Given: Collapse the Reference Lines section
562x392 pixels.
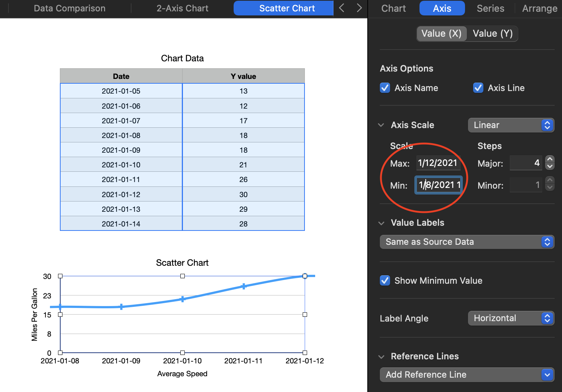Looking at the screenshot, I should pos(381,357).
